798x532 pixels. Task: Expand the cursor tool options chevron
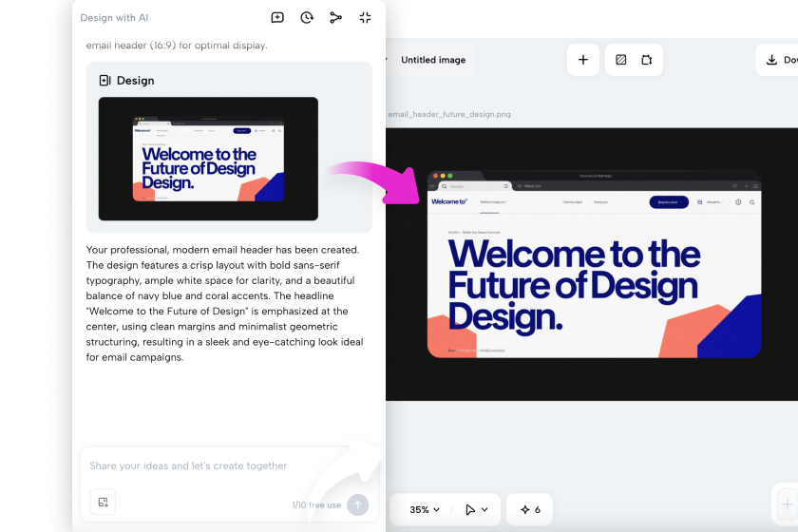click(484, 509)
